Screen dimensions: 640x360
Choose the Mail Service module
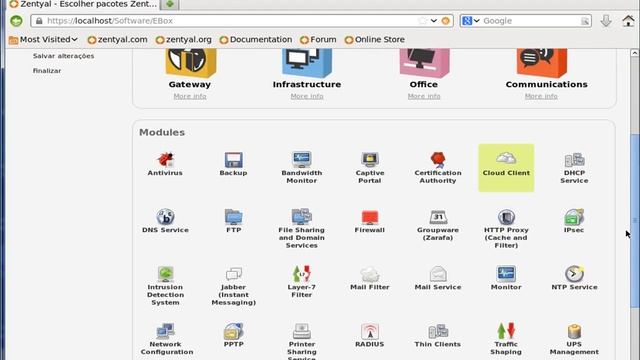point(438,278)
